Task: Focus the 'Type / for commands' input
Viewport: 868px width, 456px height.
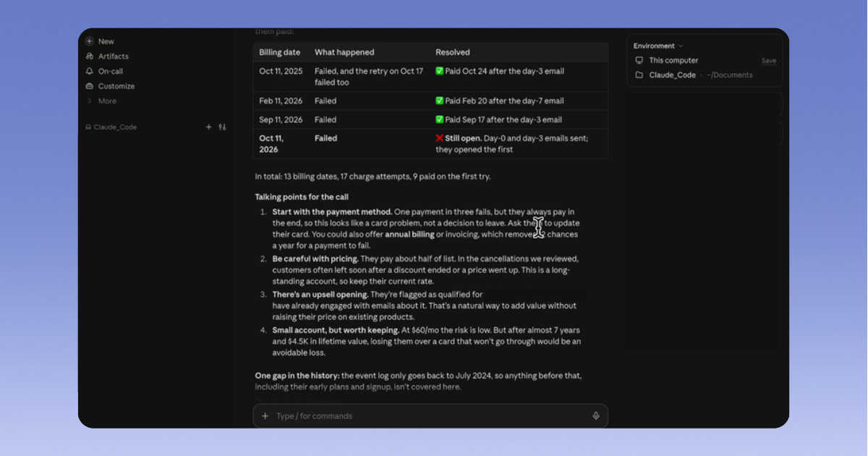Action: tap(430, 416)
